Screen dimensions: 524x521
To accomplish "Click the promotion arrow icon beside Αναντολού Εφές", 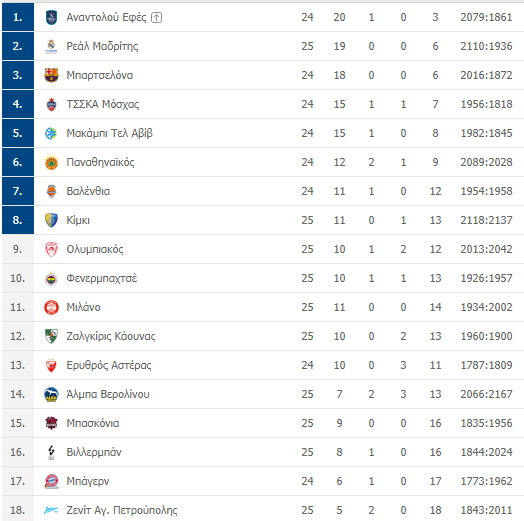I will pyautogui.click(x=156, y=17).
